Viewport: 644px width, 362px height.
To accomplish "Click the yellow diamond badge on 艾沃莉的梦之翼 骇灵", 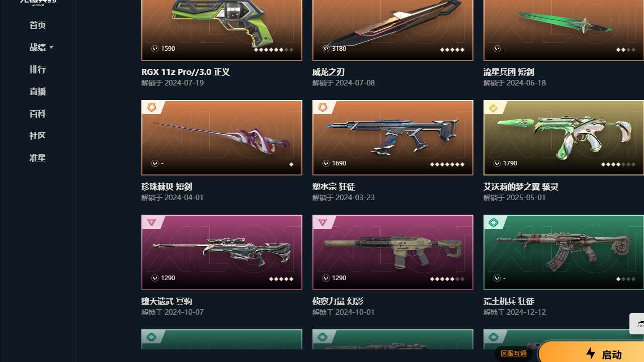I will tap(494, 108).
